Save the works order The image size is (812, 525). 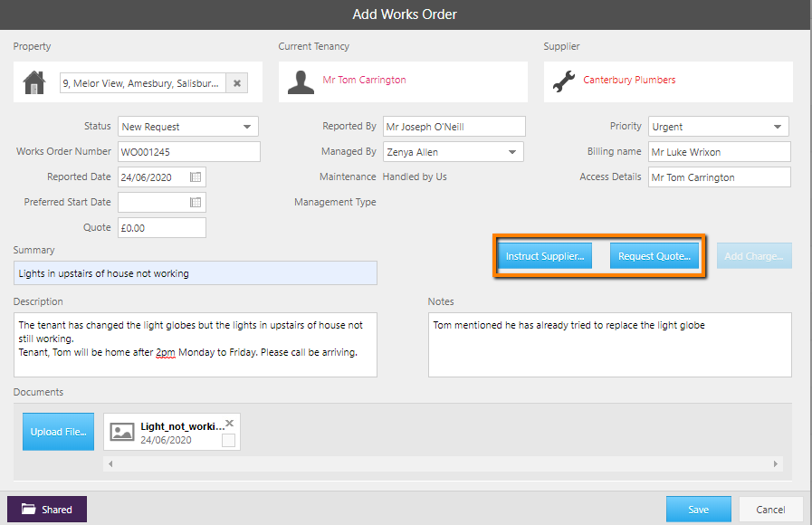point(699,510)
